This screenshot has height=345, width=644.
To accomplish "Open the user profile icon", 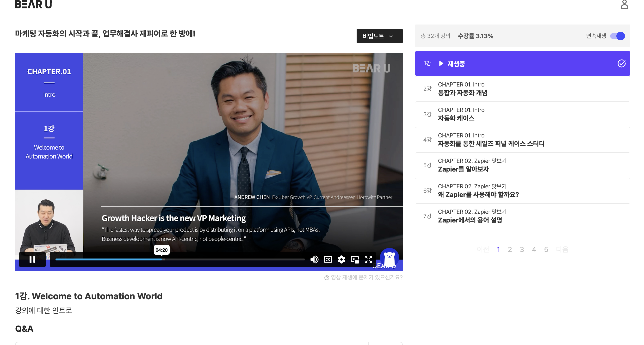I will tap(624, 5).
